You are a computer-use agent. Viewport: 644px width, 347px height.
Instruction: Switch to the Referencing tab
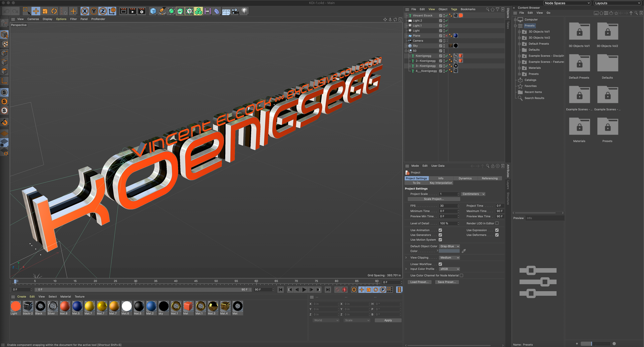(490, 178)
